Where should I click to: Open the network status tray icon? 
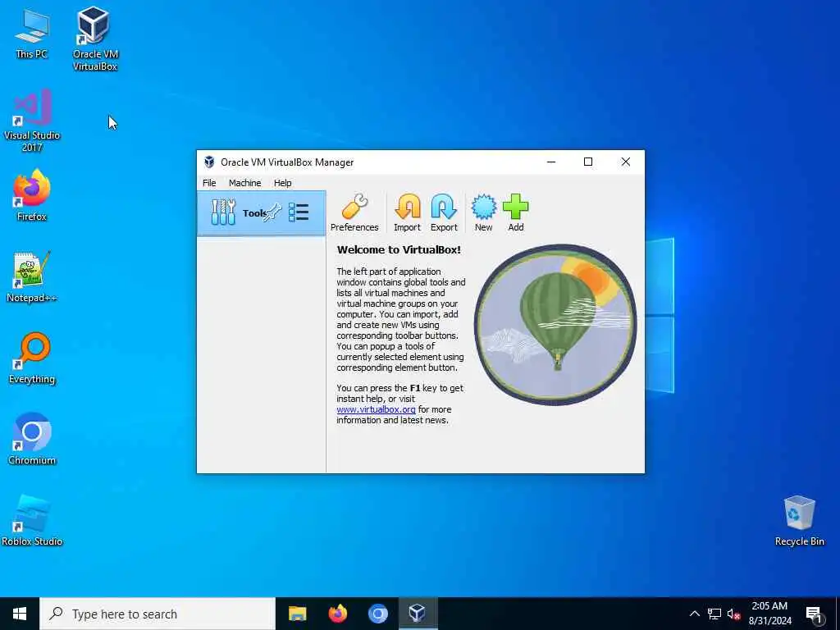[714, 614]
